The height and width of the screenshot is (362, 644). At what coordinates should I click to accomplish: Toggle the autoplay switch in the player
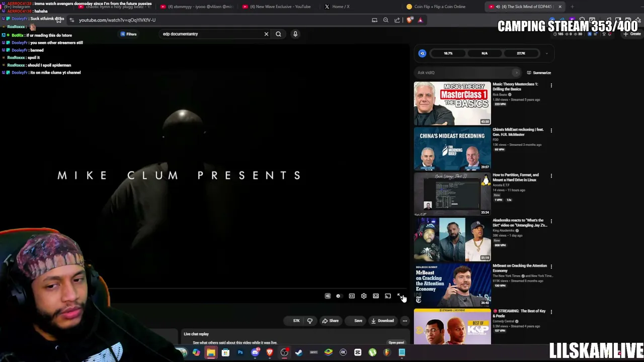click(339, 296)
